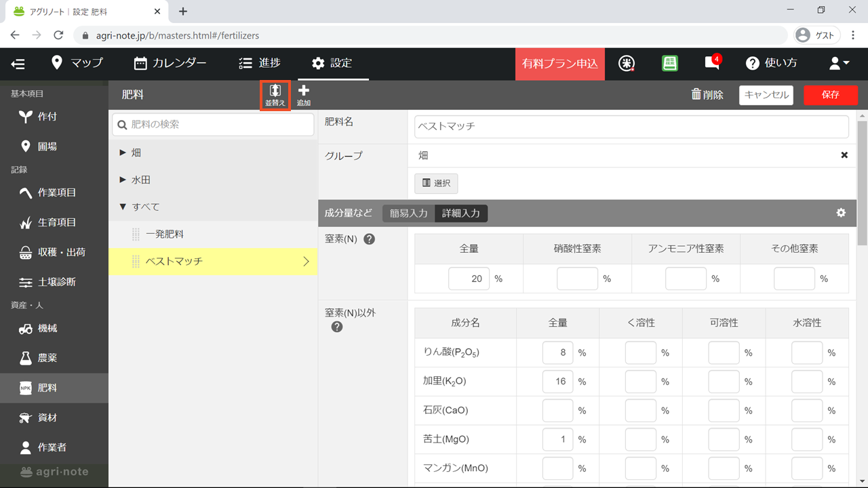Click the 並替え sort icon
The width and height of the screenshot is (868, 488).
click(275, 95)
